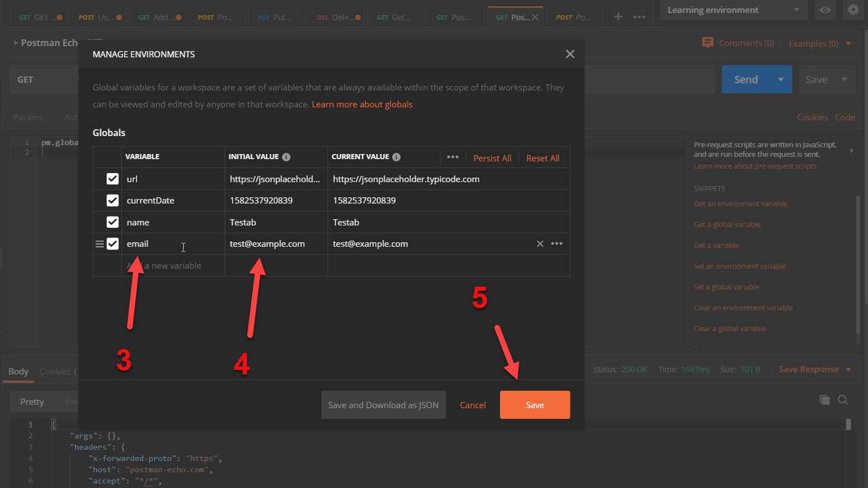Search the response body

point(843,400)
